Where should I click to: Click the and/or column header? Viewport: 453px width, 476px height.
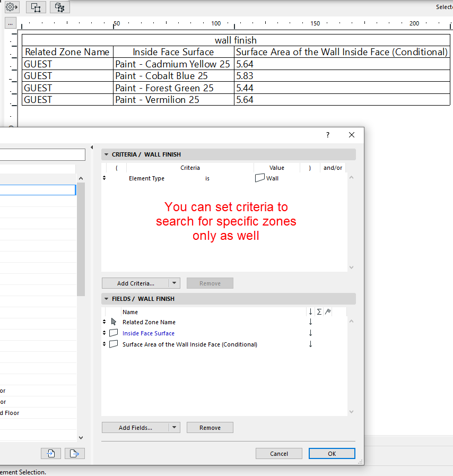pos(333,168)
